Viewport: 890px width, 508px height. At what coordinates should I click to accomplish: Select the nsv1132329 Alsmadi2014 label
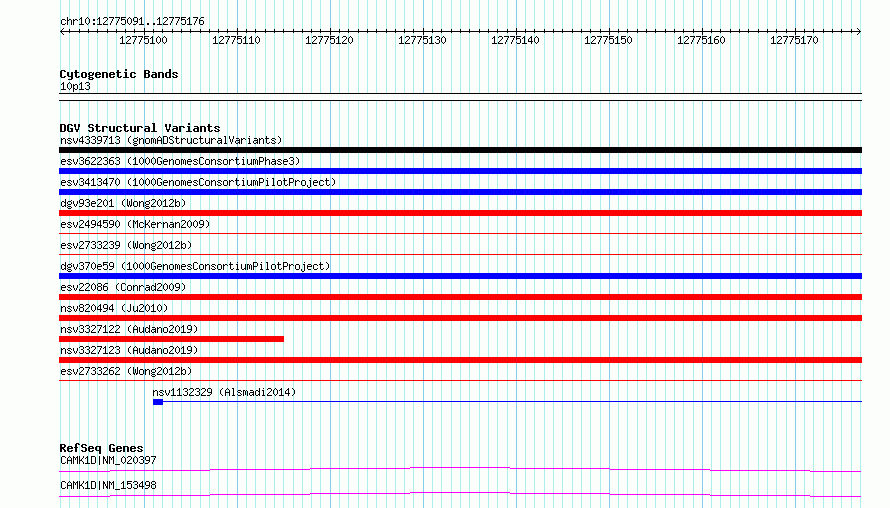(224, 392)
